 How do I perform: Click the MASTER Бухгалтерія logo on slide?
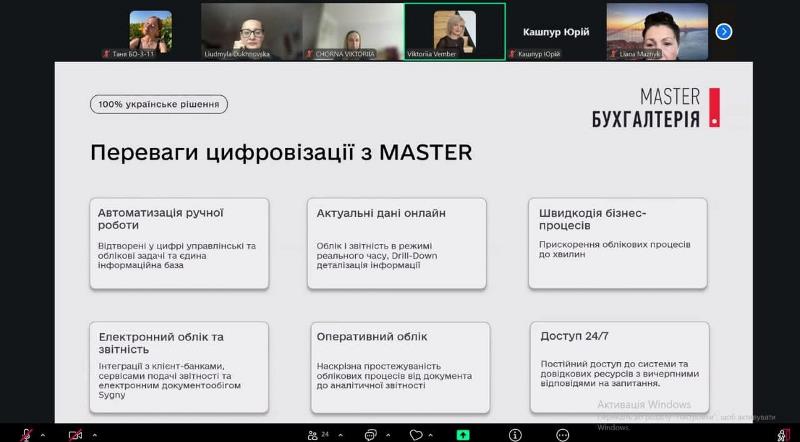656,107
